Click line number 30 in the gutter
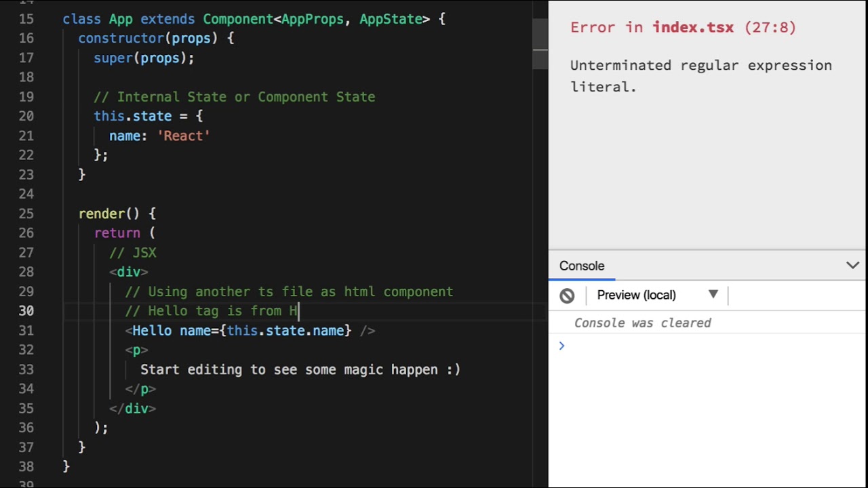868x488 pixels. (x=26, y=310)
